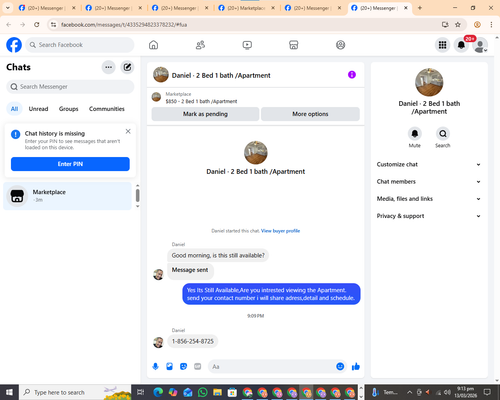The width and height of the screenshot is (500, 400).
Task: Open the emoji picker in message box
Action: (340, 367)
